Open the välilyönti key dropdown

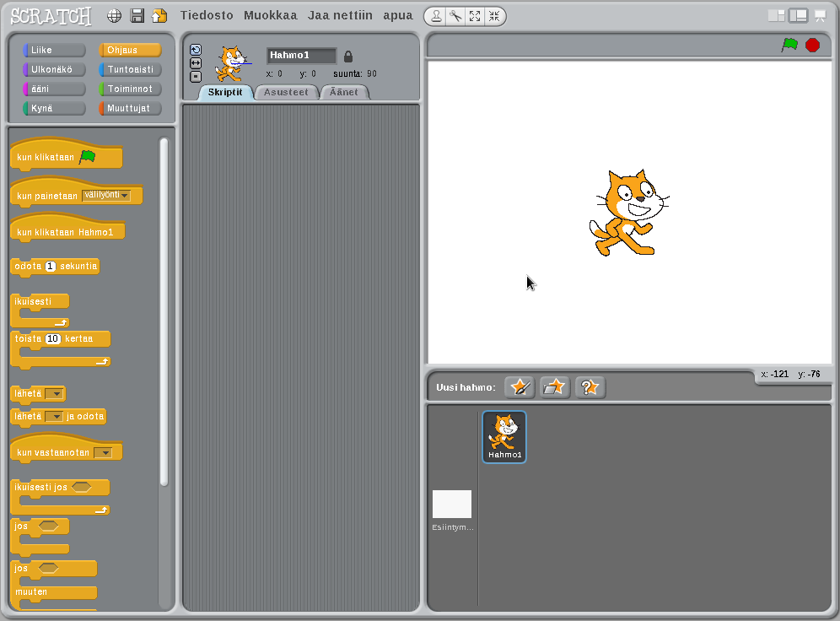coord(106,195)
